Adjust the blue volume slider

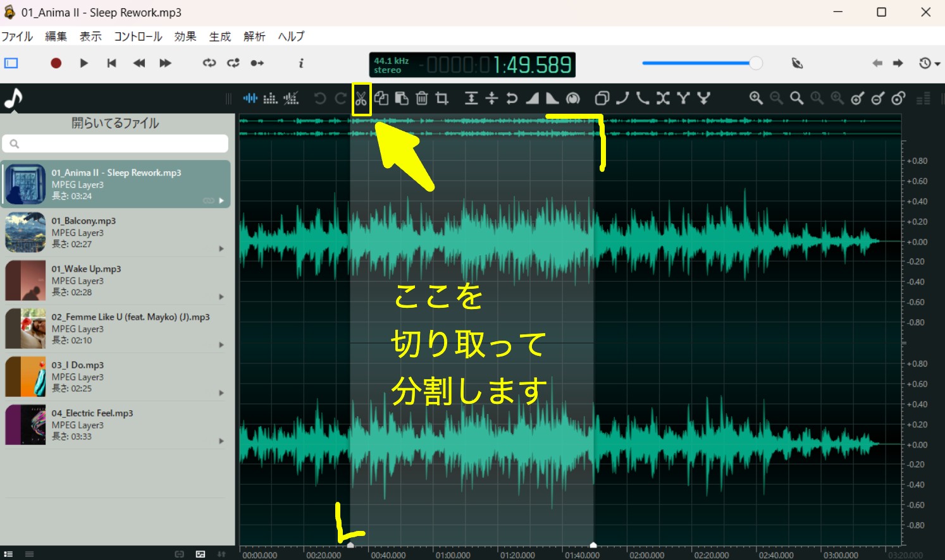tap(702, 63)
